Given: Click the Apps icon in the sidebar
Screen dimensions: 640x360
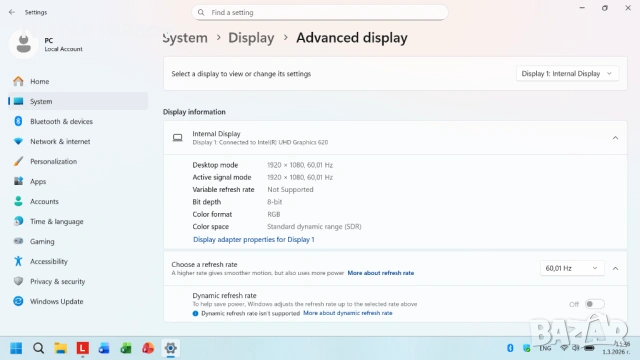Looking at the screenshot, I should coord(18,181).
